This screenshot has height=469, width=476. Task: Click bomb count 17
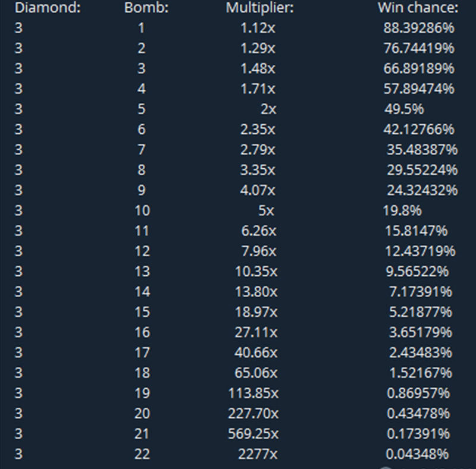pos(142,353)
